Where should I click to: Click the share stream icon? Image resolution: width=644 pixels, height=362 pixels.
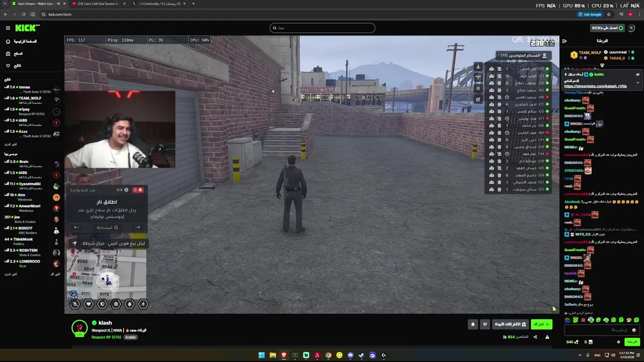coord(535,337)
